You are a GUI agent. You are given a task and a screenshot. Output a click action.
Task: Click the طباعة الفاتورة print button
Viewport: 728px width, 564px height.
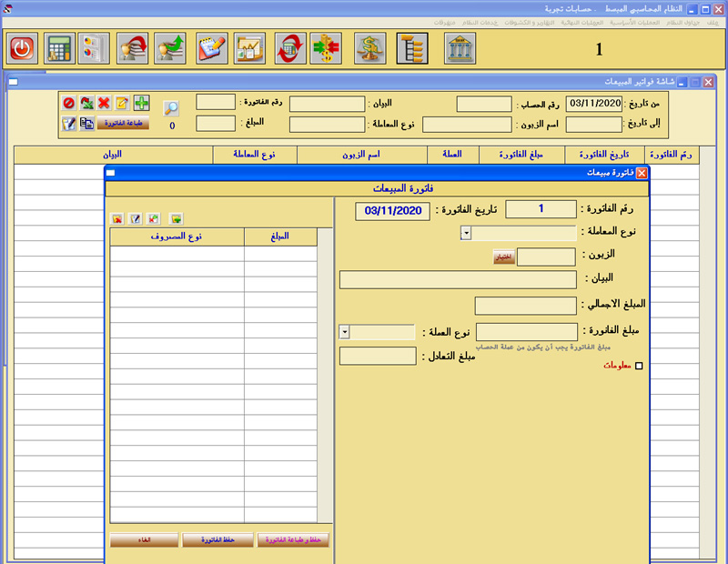122,123
